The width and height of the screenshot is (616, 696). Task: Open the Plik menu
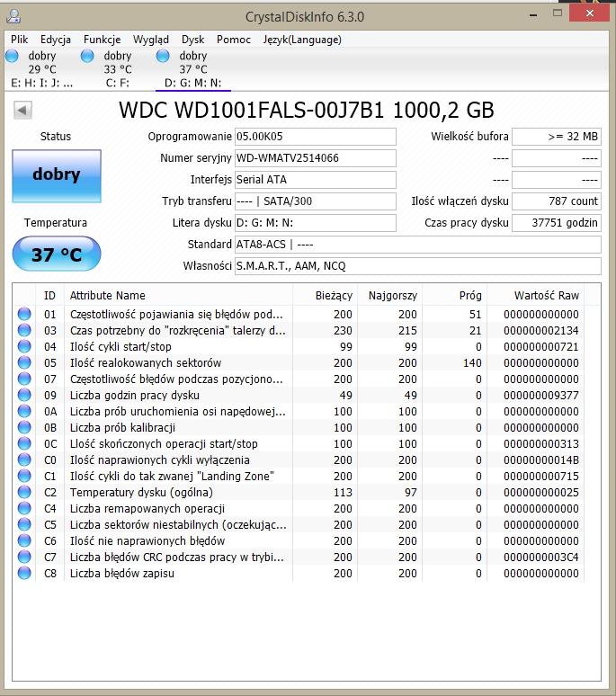tap(19, 40)
